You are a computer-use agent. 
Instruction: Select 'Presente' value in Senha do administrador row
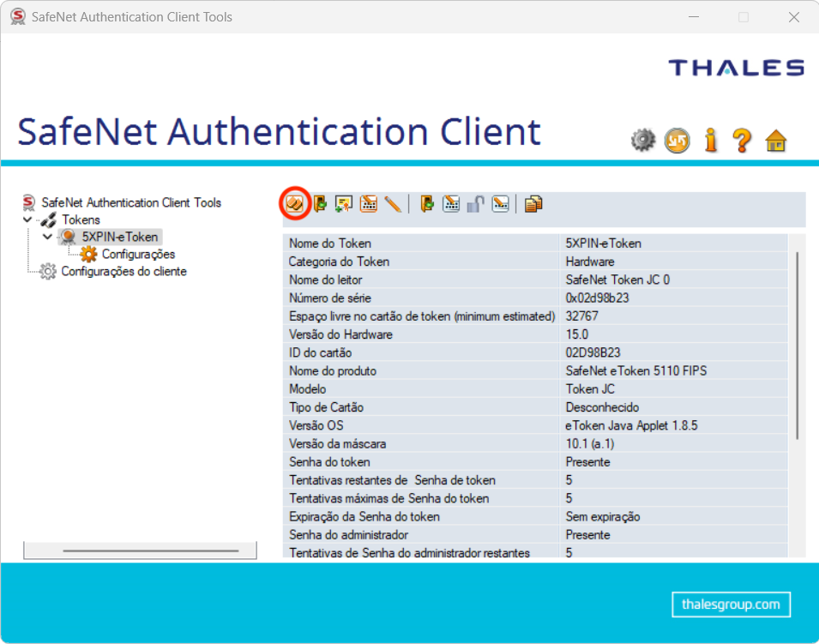point(587,536)
